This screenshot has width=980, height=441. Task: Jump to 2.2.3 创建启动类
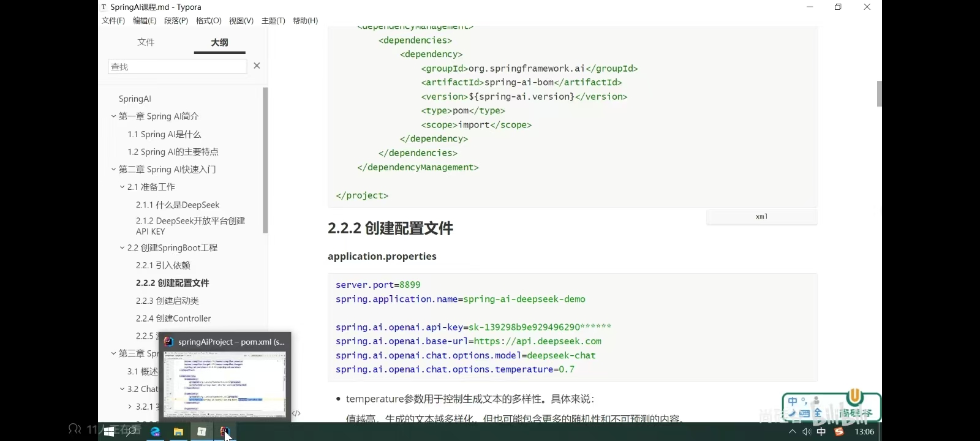coord(167,301)
